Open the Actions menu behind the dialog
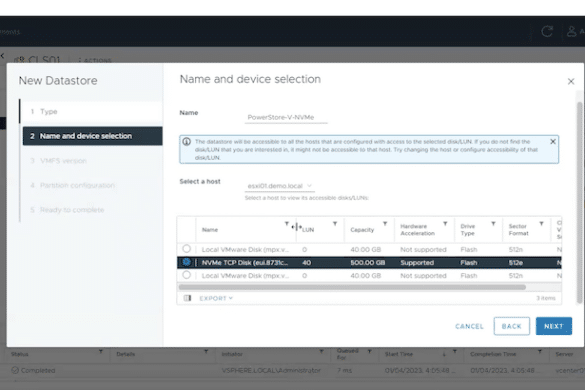 (95, 60)
